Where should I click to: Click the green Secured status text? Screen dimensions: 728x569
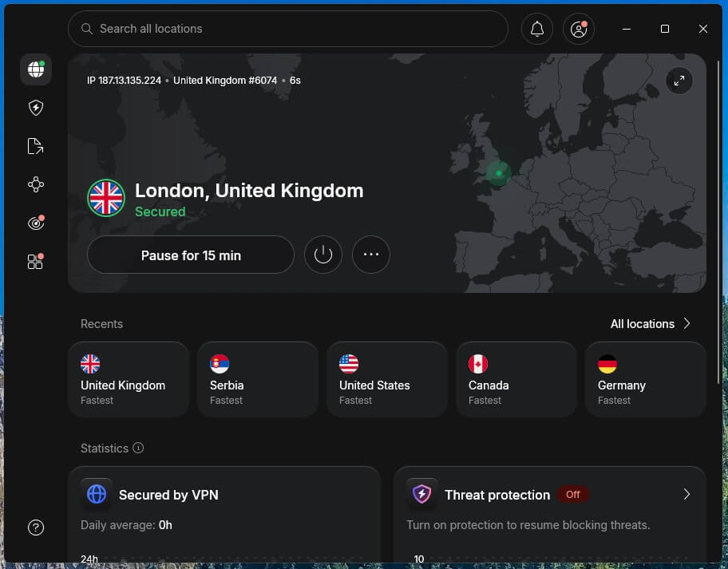tap(160, 211)
